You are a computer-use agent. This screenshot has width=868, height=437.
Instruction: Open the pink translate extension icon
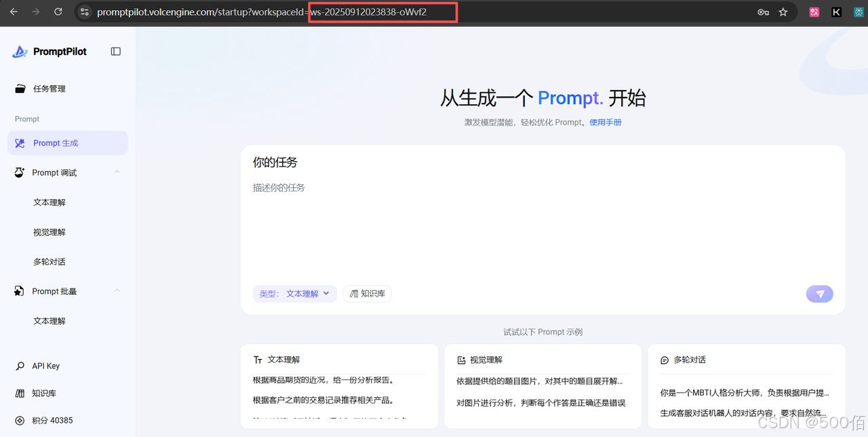tap(814, 12)
